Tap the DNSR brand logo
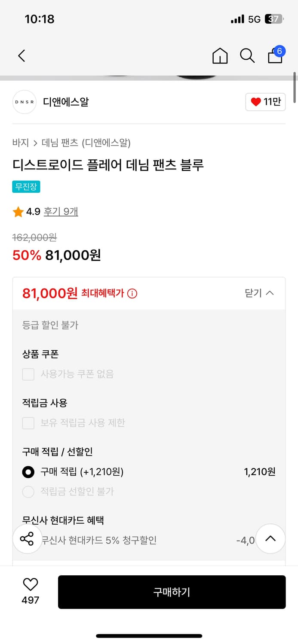This screenshot has height=644, width=298. click(24, 102)
